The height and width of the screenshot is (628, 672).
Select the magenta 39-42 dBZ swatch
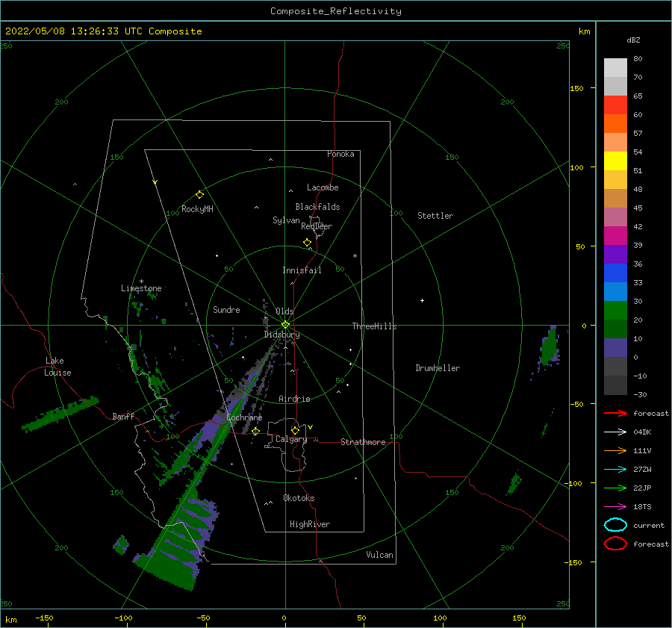[615, 236]
